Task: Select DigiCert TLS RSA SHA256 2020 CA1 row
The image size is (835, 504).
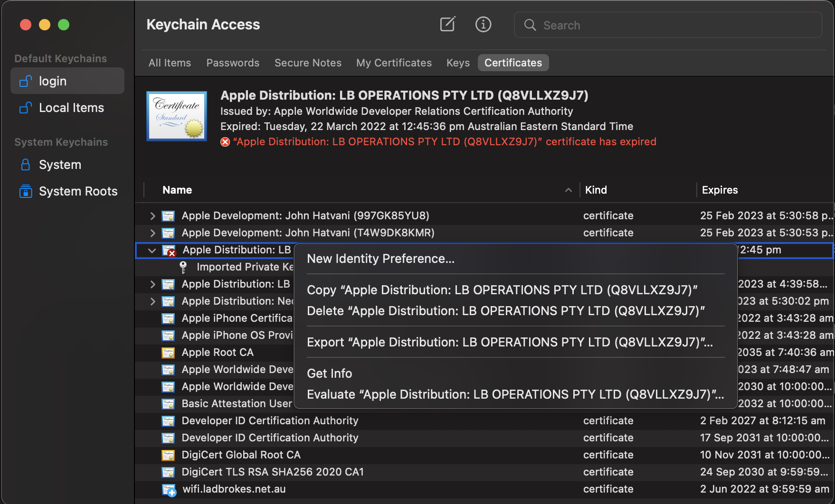Action: coord(484,472)
